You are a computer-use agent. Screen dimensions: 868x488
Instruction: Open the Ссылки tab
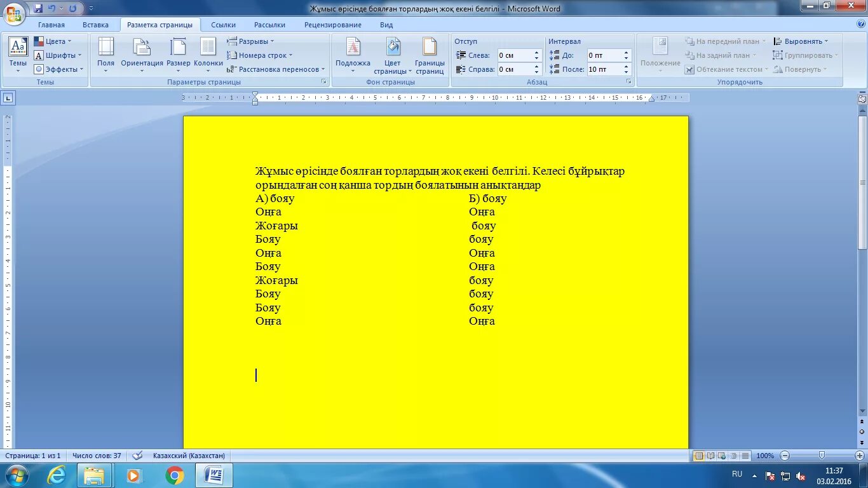pos(223,25)
